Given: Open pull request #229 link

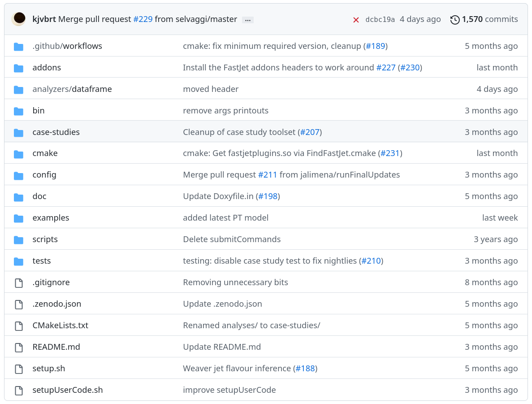Looking at the screenshot, I should [x=143, y=19].
